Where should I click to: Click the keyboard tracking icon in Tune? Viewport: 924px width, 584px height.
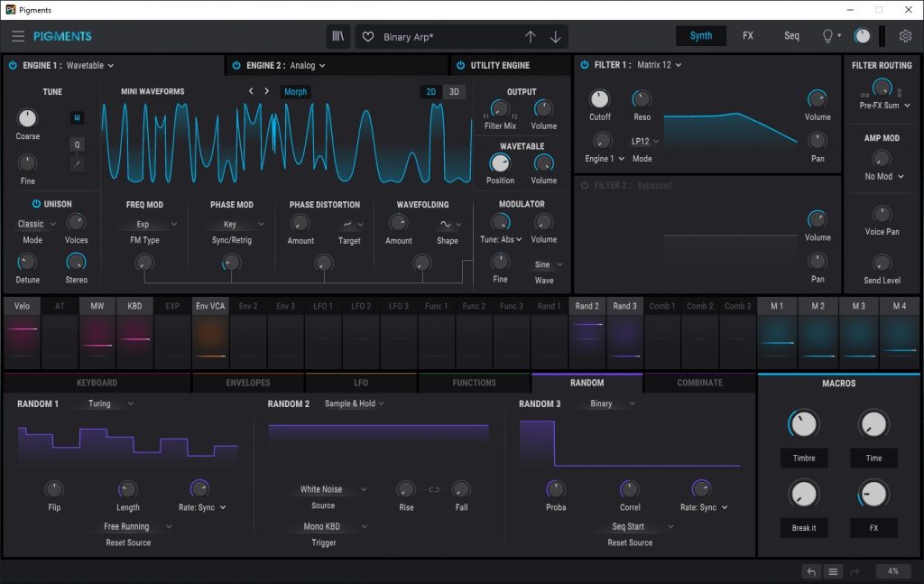[x=77, y=118]
